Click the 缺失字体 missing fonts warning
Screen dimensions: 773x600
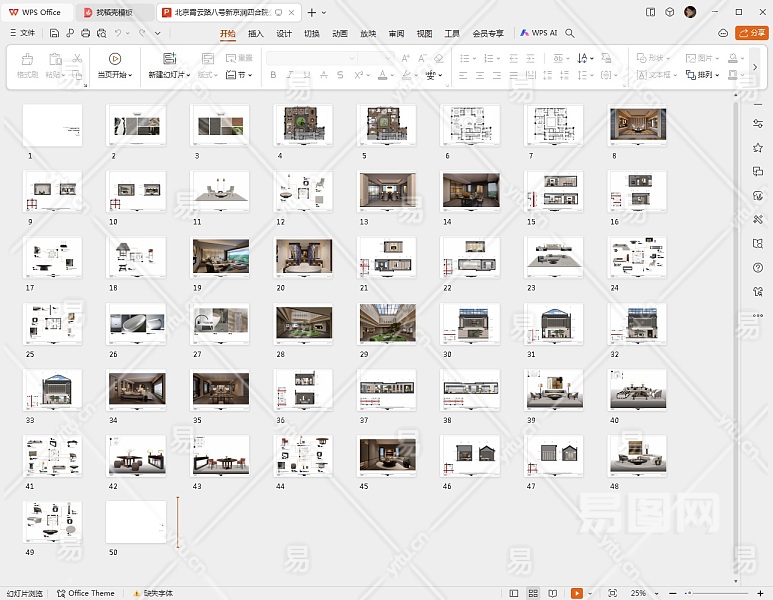pyautogui.click(x=153, y=593)
